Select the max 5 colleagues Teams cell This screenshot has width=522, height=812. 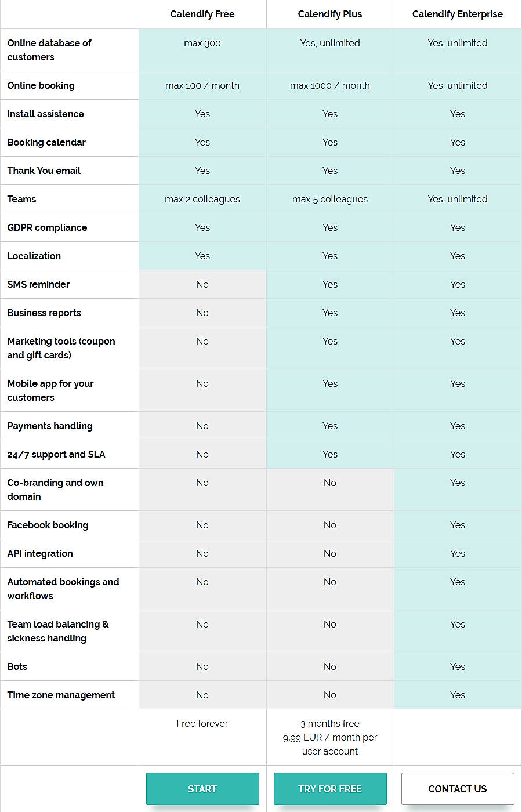tap(329, 199)
